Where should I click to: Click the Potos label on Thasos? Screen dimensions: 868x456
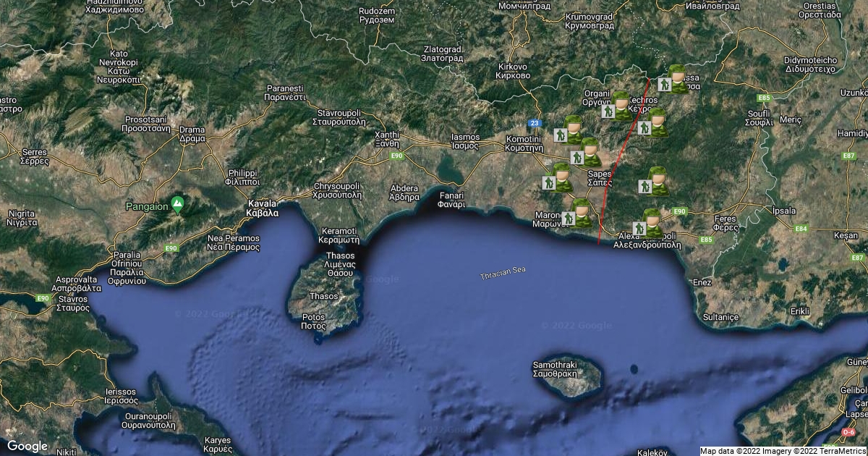pos(313,322)
